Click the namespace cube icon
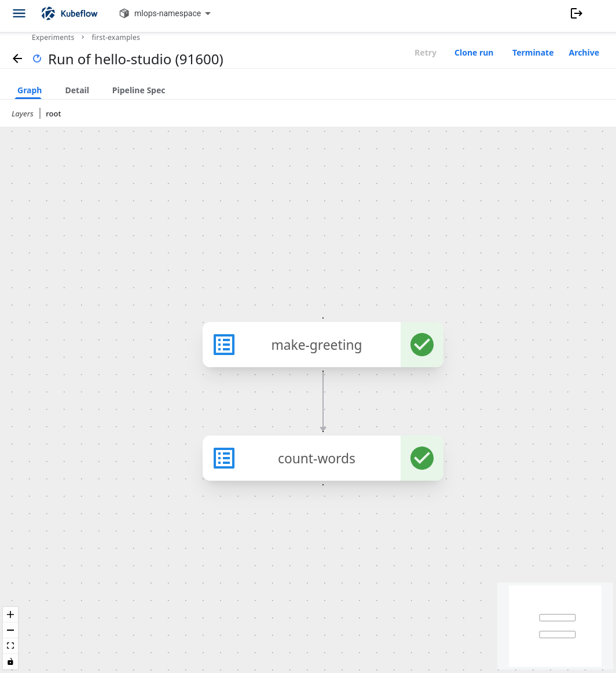Image resolution: width=616 pixels, height=673 pixels. 124,13
